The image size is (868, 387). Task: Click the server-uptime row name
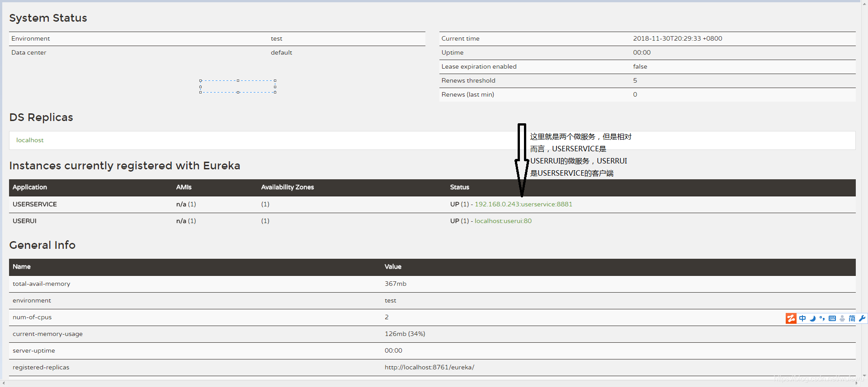(34, 350)
